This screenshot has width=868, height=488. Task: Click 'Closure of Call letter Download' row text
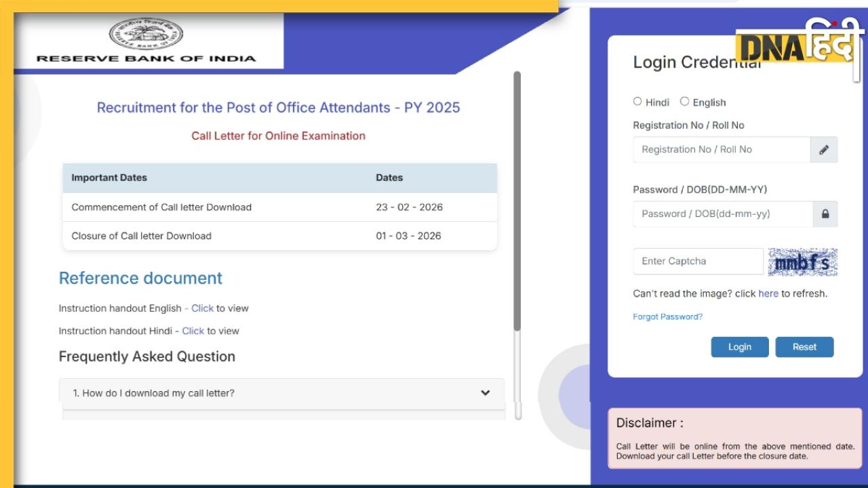[142, 236]
